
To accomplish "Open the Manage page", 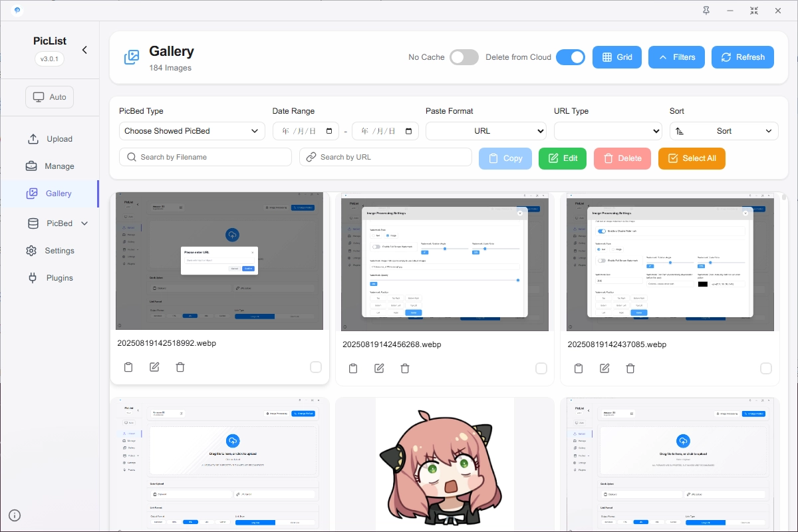I will click(x=50, y=166).
